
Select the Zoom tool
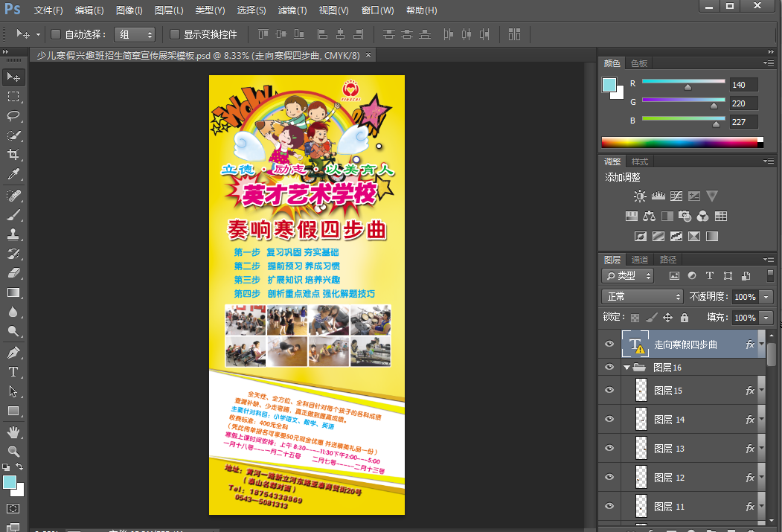[13, 451]
